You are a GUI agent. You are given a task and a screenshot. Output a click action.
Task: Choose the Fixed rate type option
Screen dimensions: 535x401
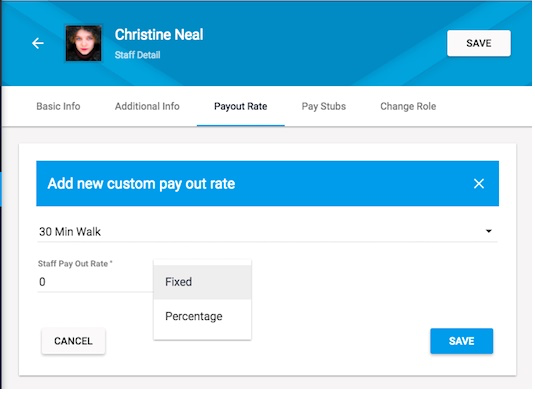point(202,282)
